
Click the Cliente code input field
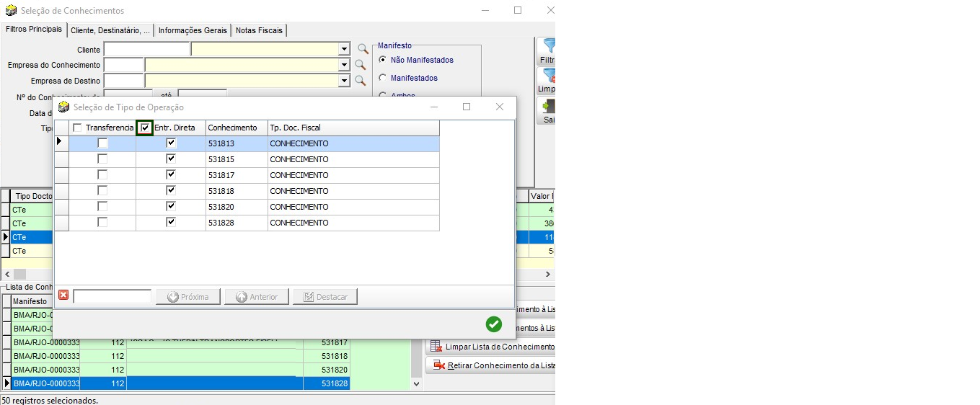click(x=147, y=49)
